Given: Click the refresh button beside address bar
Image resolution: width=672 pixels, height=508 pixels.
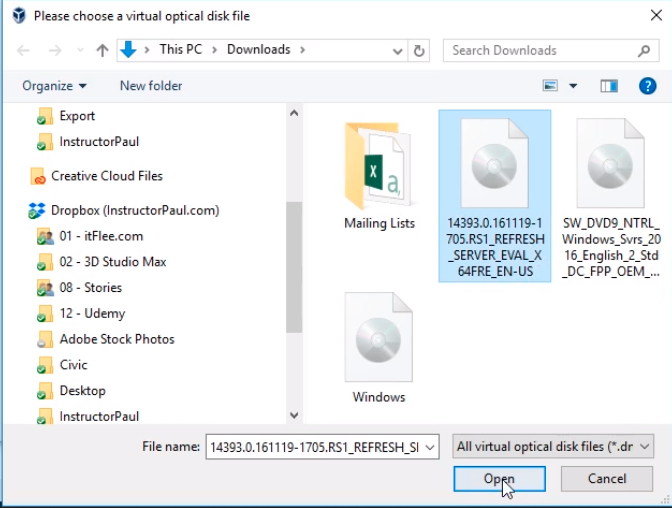Looking at the screenshot, I should (420, 50).
